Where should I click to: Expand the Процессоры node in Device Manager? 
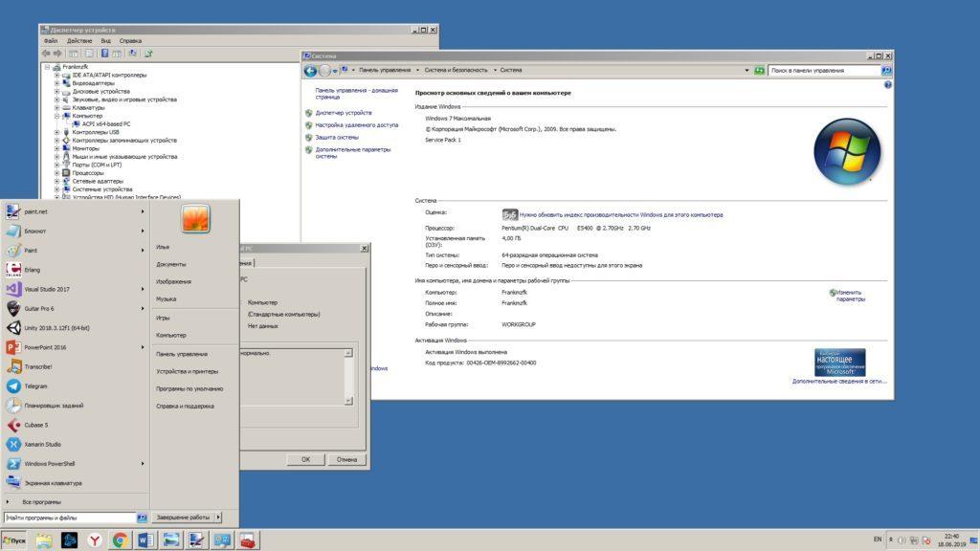55,170
